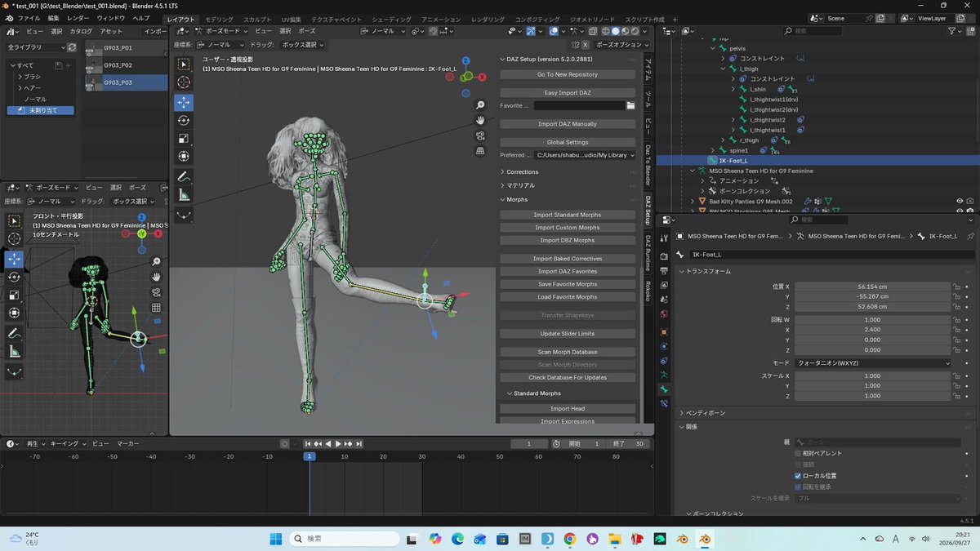
Task: Open the 全ライブラリ asset library dropdown
Action: pyautogui.click(x=36, y=47)
